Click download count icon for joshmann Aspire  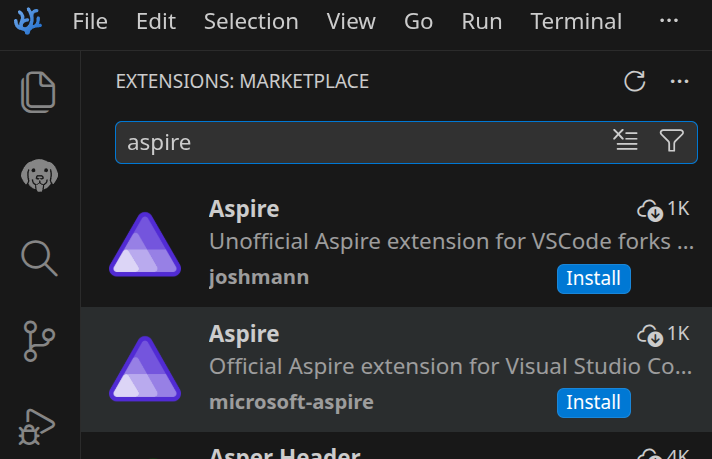click(650, 210)
